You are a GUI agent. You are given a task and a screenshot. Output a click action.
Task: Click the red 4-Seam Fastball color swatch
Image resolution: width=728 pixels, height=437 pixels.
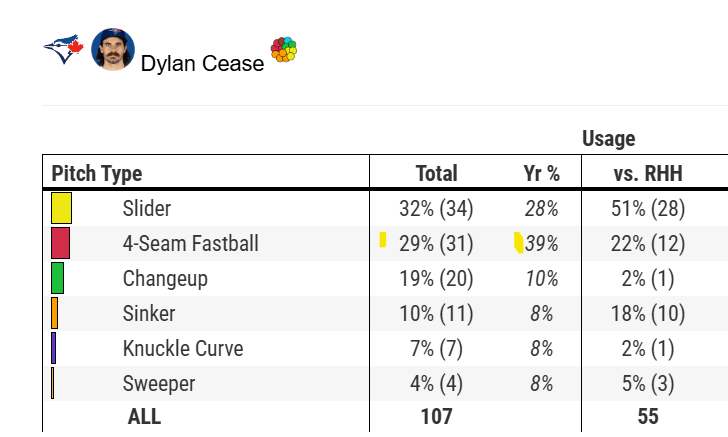click(60, 243)
